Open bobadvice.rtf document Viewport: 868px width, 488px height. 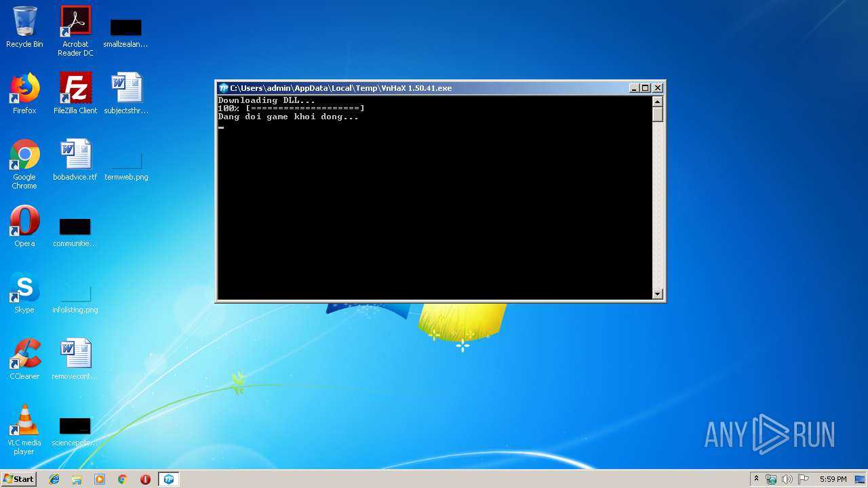click(x=75, y=160)
